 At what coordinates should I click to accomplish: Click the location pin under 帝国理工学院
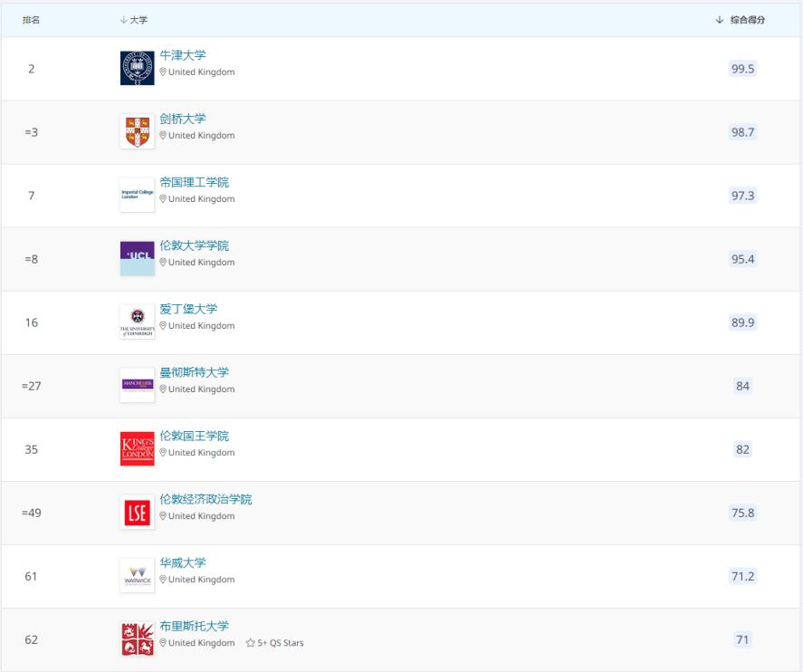click(x=163, y=198)
